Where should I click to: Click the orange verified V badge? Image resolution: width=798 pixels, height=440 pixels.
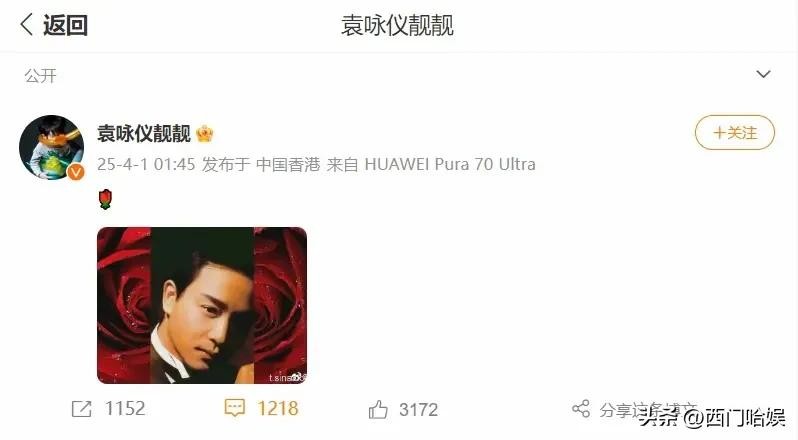76,172
